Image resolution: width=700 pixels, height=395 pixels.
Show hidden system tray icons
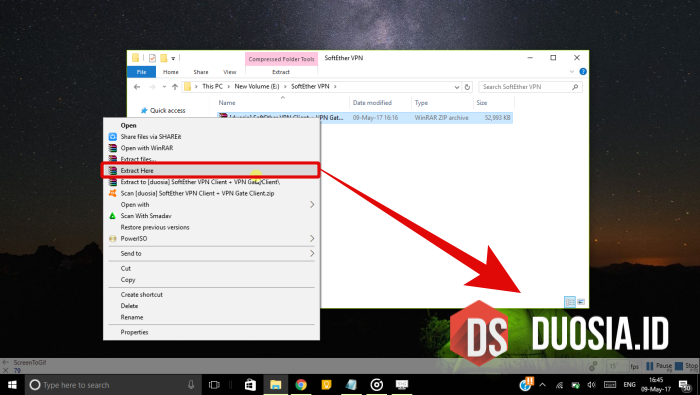tap(542, 385)
